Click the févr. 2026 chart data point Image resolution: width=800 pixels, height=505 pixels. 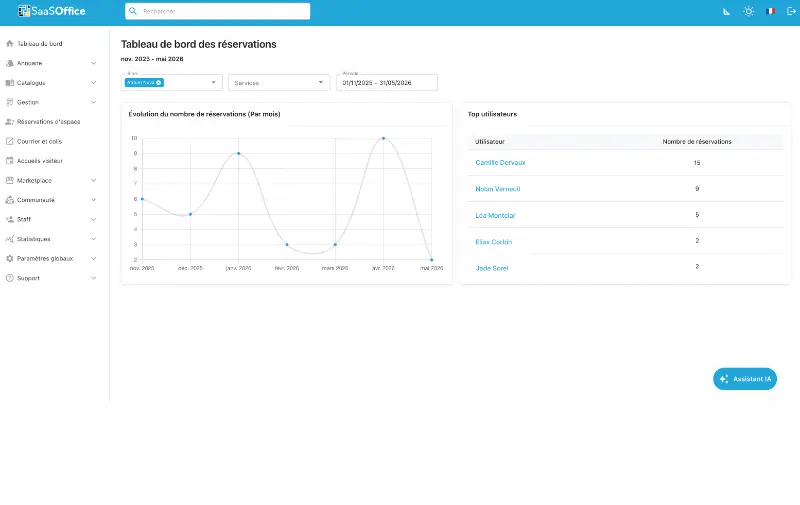[287, 244]
